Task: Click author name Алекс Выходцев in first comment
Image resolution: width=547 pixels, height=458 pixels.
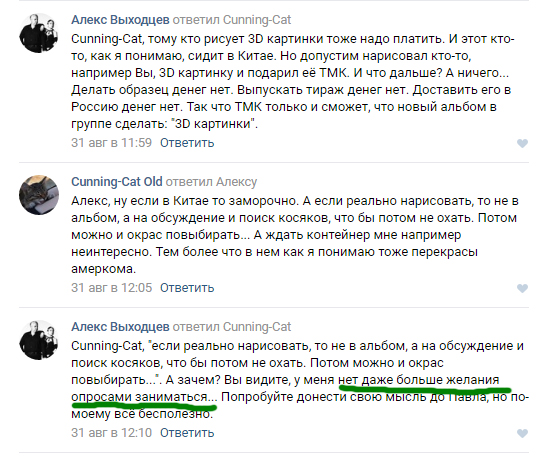Action: click(x=120, y=20)
